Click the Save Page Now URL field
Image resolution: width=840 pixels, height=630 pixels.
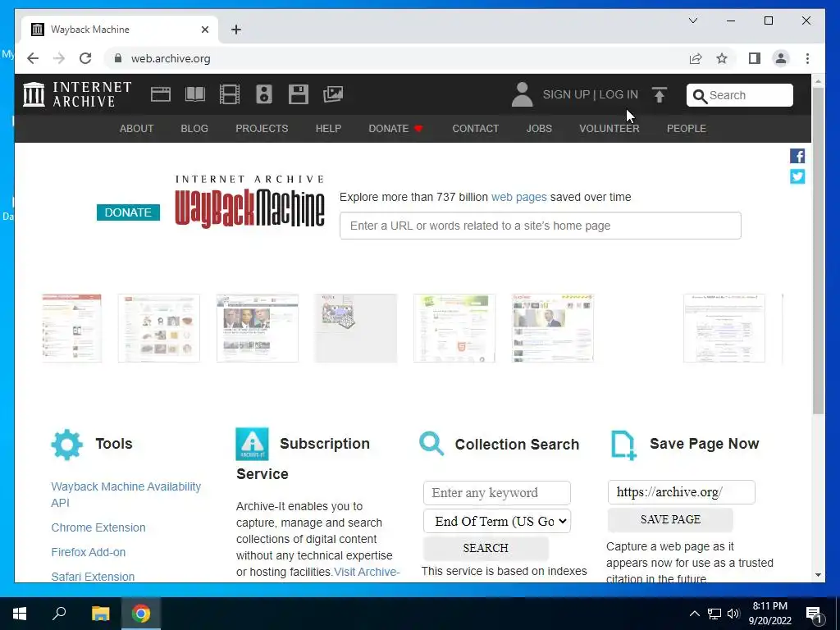(x=681, y=492)
